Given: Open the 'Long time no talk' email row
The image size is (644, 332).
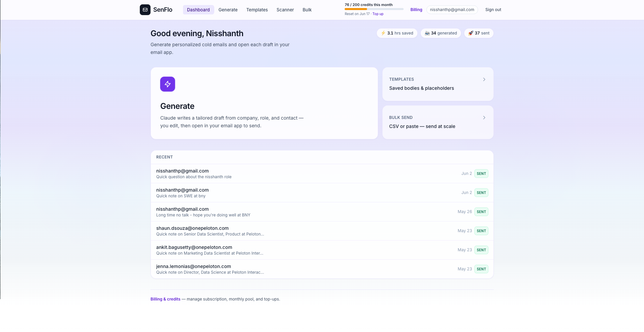Looking at the screenshot, I should (x=322, y=212).
